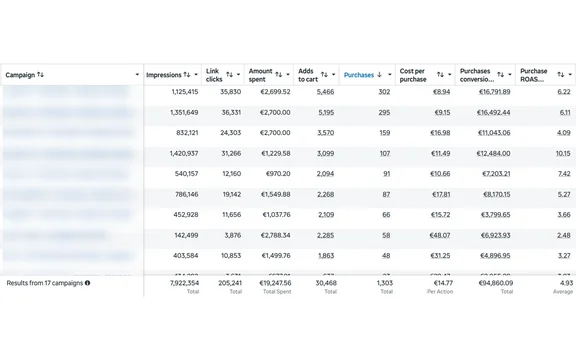Select the 1,125,415 impressions cell

(185, 92)
